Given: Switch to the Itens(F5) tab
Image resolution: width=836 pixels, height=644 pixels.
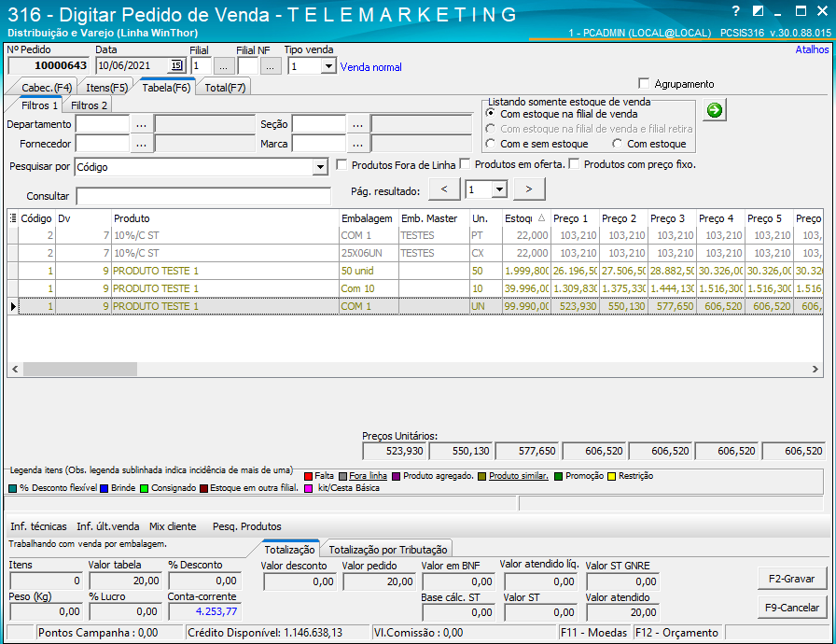Looking at the screenshot, I should pos(107,88).
